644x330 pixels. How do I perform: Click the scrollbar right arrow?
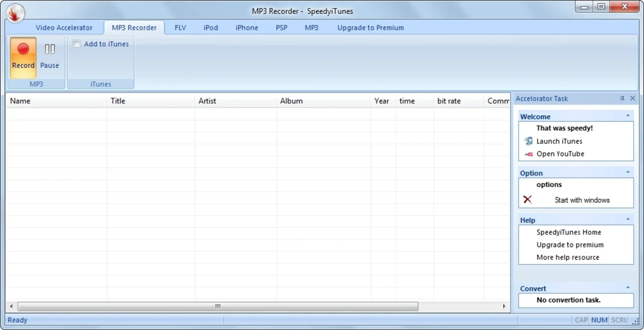tap(504, 306)
